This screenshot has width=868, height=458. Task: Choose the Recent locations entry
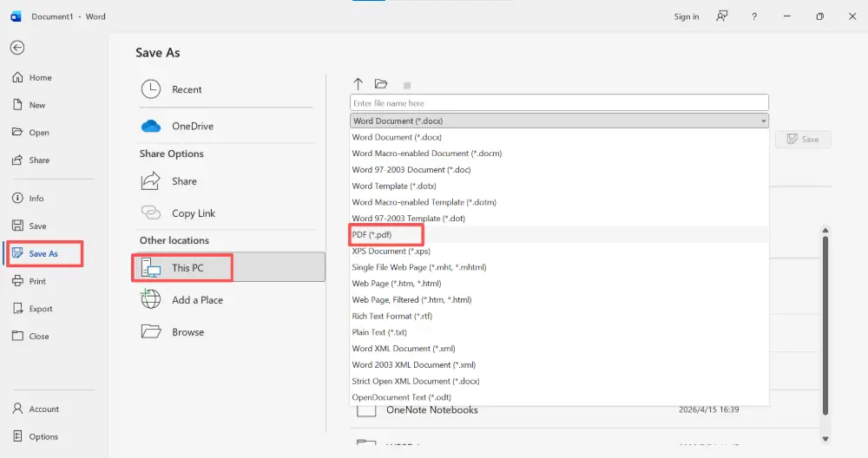227,89
